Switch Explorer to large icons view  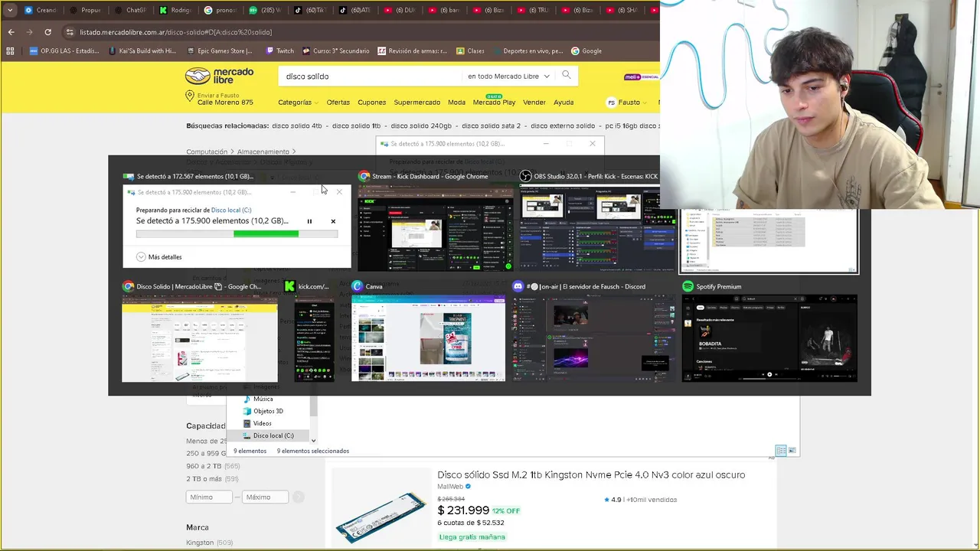(792, 451)
